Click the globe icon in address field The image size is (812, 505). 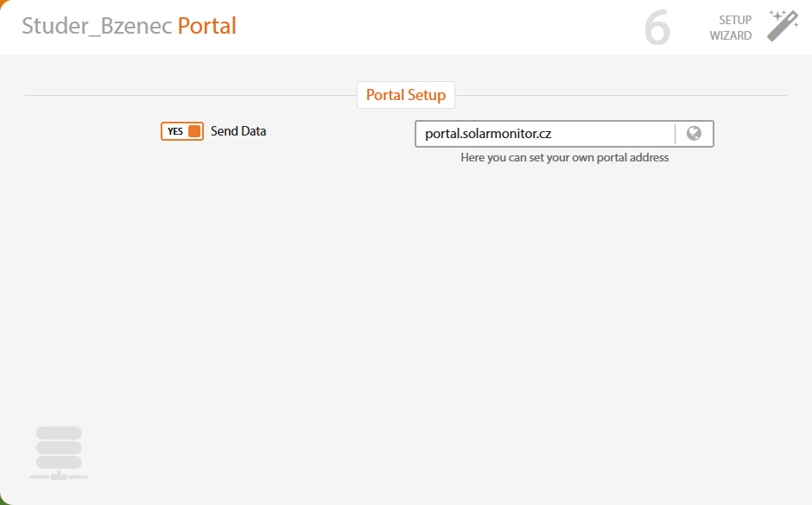(x=694, y=134)
